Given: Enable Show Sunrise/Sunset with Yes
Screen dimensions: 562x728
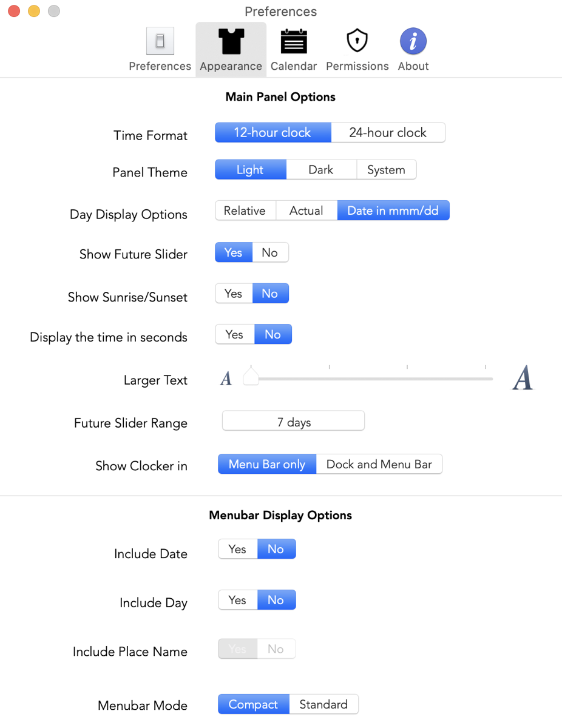Looking at the screenshot, I should [233, 294].
